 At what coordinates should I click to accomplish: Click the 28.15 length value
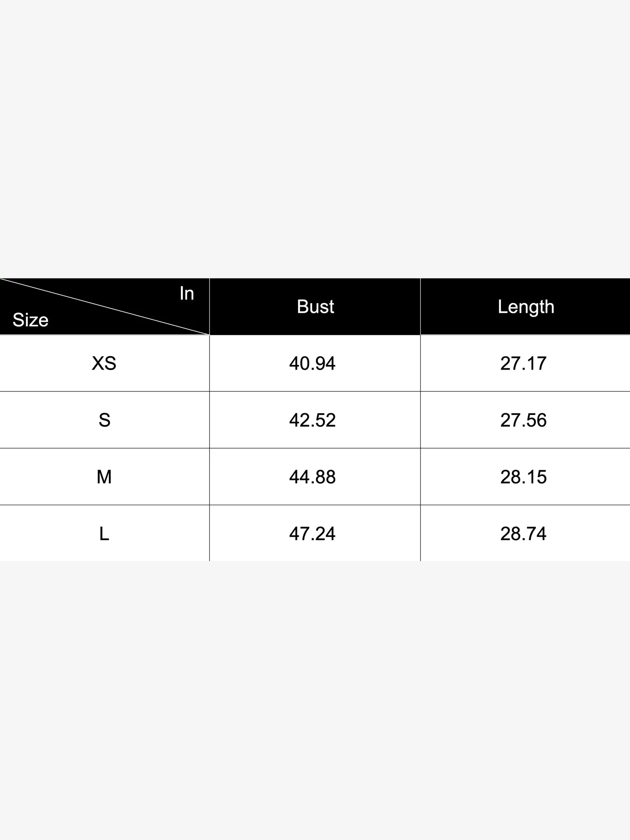click(523, 477)
